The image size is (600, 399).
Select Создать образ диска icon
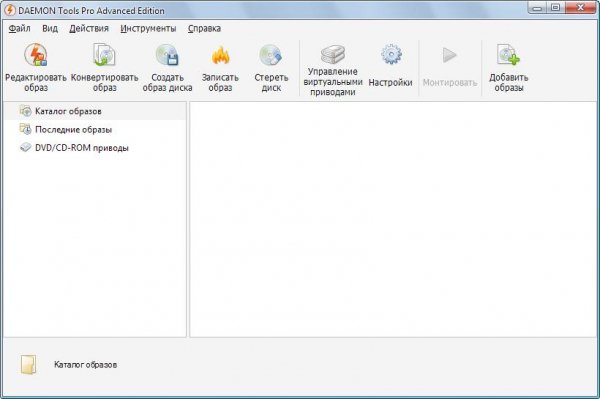click(167, 55)
